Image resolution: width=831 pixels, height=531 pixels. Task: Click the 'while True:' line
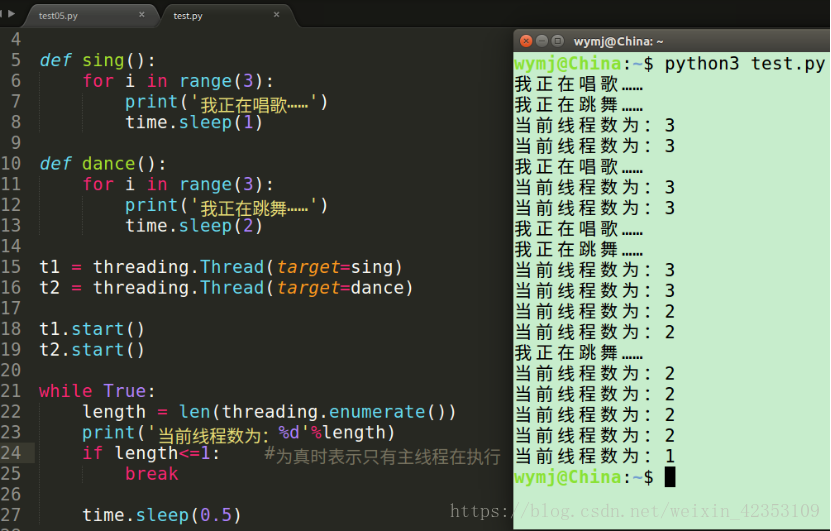pos(98,391)
